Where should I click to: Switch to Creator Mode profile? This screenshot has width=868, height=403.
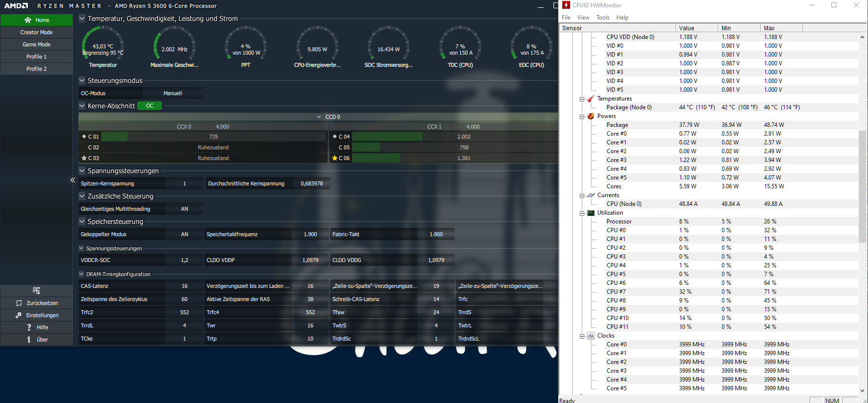[37, 32]
